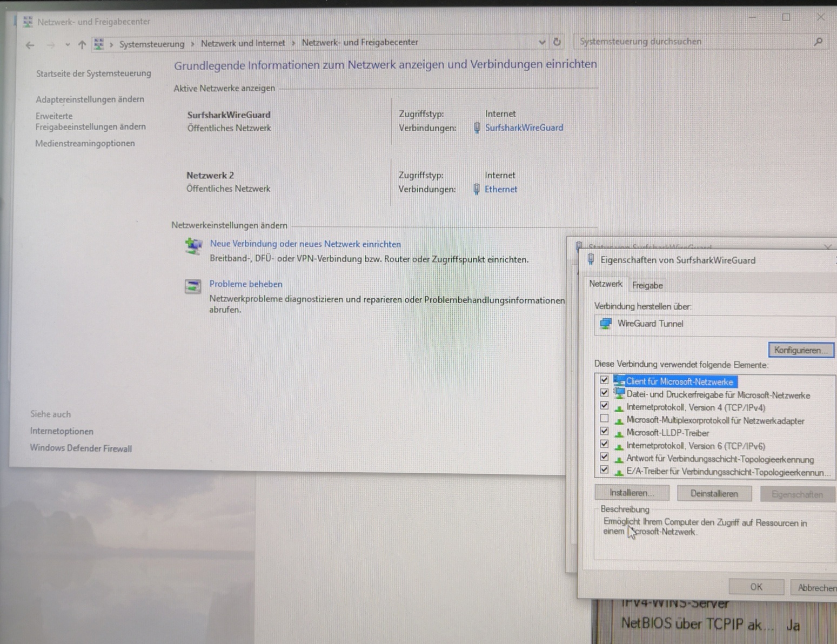Select the Microsoft-Multiplexorprotokoll item icon
Image resolution: width=837 pixels, height=644 pixels.
point(619,420)
